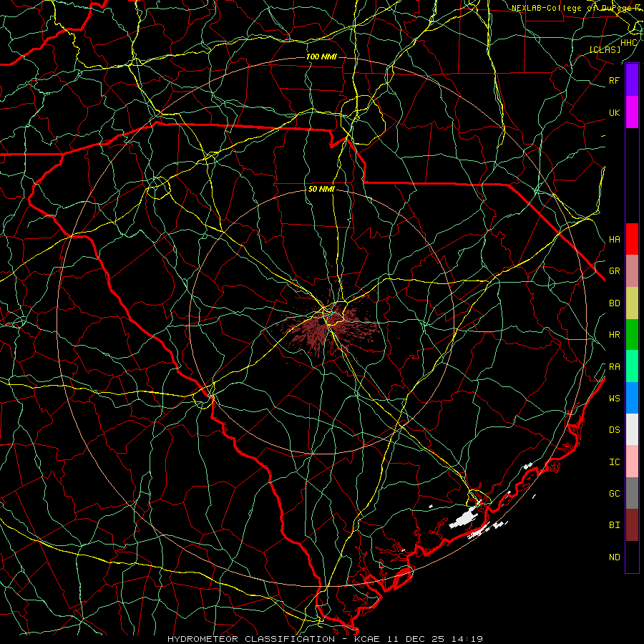Image resolution: width=644 pixels, height=644 pixels.
Task: Click the 11 DEC 25 date text
Action: [416, 639]
